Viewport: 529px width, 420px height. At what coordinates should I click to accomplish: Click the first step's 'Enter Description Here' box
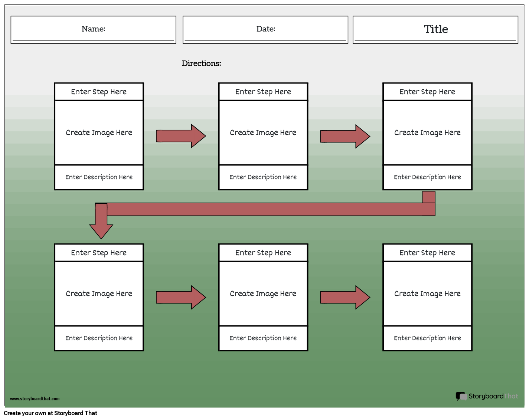pos(99,177)
